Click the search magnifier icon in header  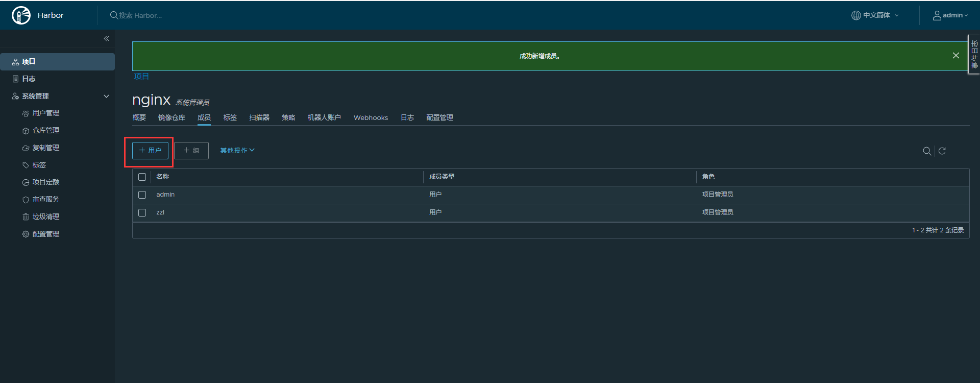tap(114, 15)
